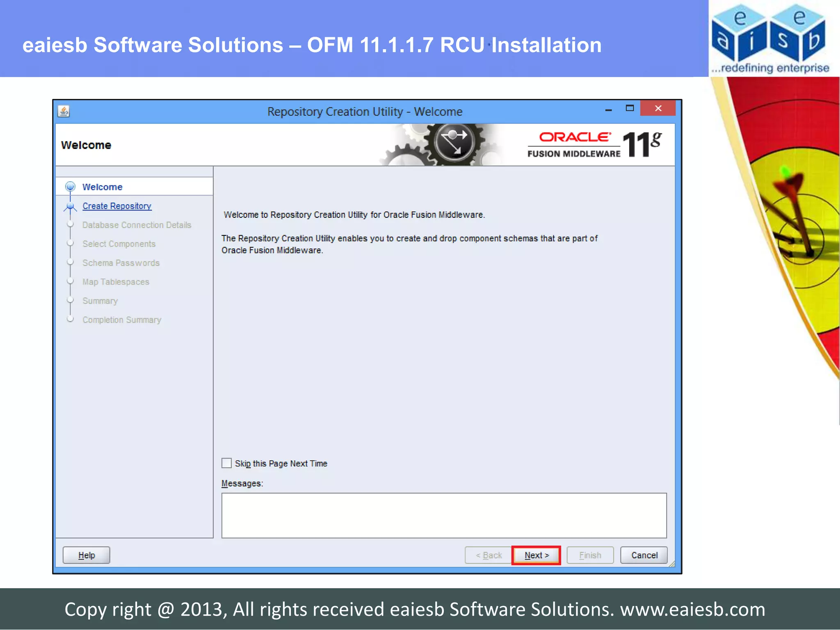Select the Schema Passwords step
Screen dimensions: 840x630
[121, 263]
